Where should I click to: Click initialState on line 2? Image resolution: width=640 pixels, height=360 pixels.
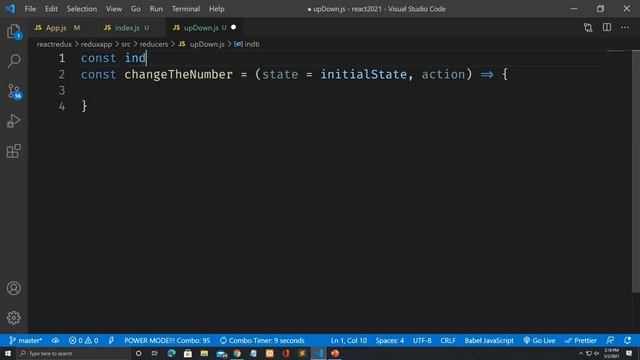point(364,74)
